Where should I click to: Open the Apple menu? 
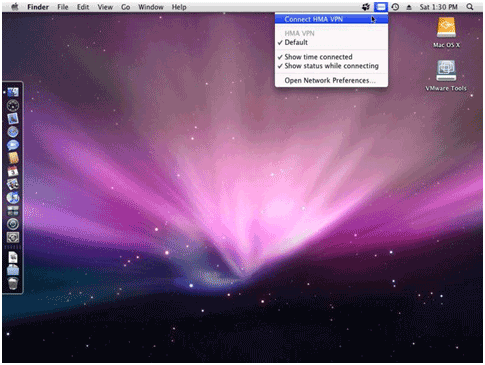(14, 7)
